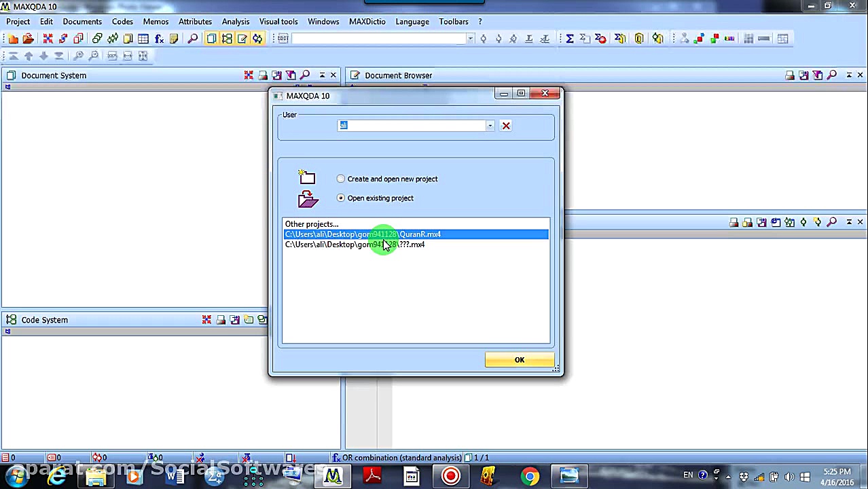
Task: Click the Sigma with red stop icon
Action: click(600, 39)
